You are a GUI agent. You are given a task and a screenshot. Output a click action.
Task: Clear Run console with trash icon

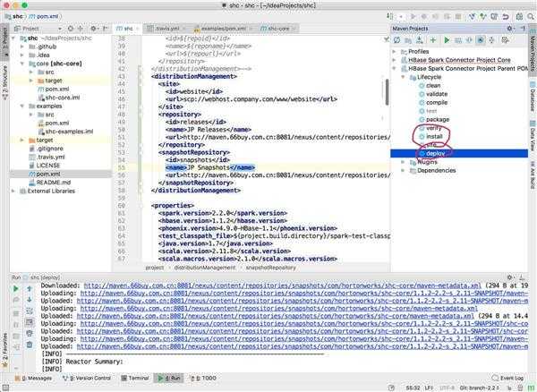point(30,345)
